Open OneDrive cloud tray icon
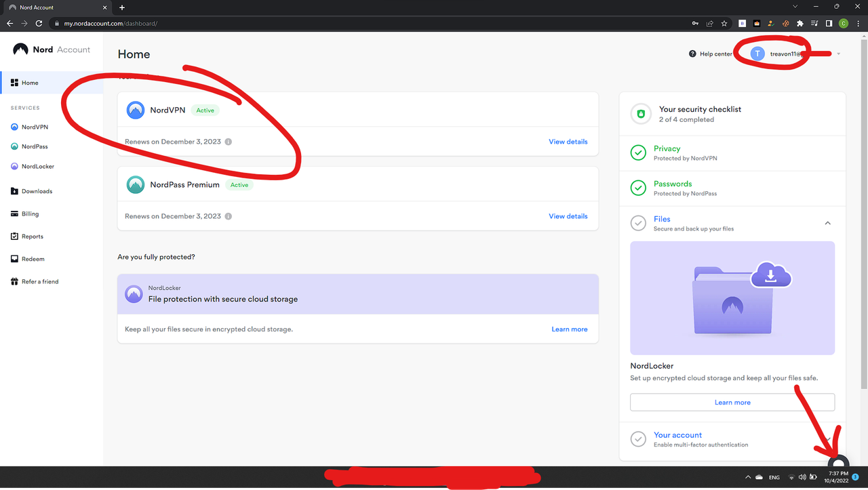This screenshot has height=490, width=868. (759, 477)
